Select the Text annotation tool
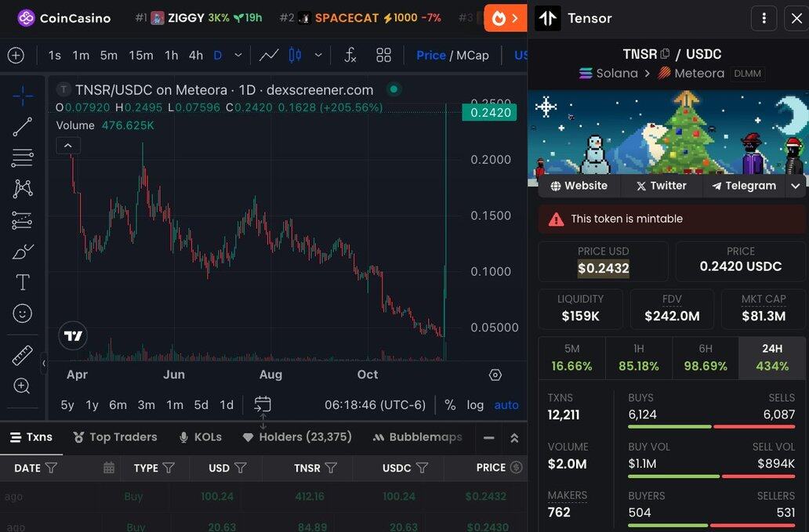 coord(23,282)
